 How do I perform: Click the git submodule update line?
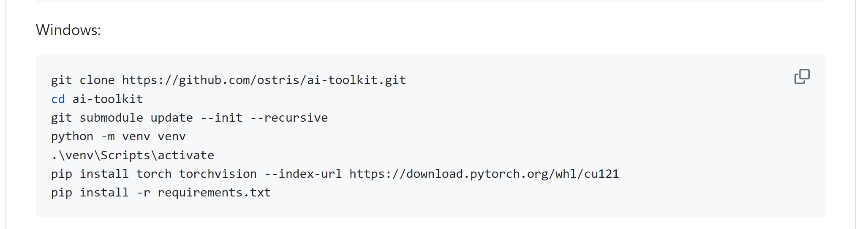click(x=189, y=118)
